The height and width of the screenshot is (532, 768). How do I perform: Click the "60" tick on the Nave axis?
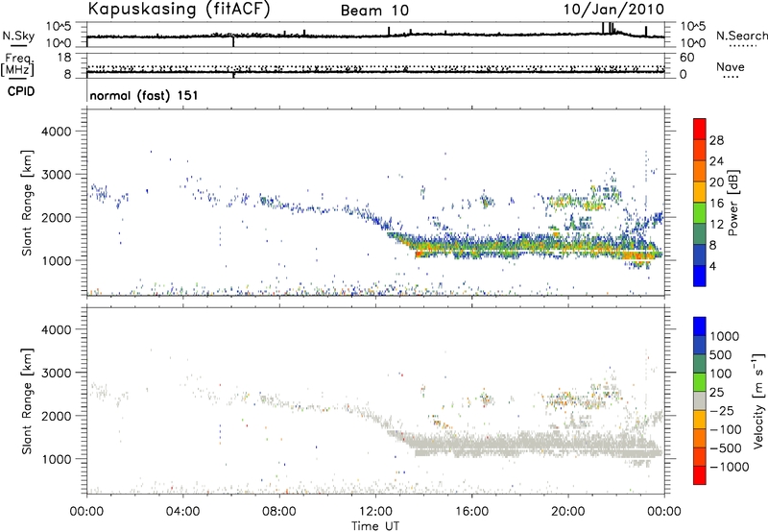tap(686, 58)
